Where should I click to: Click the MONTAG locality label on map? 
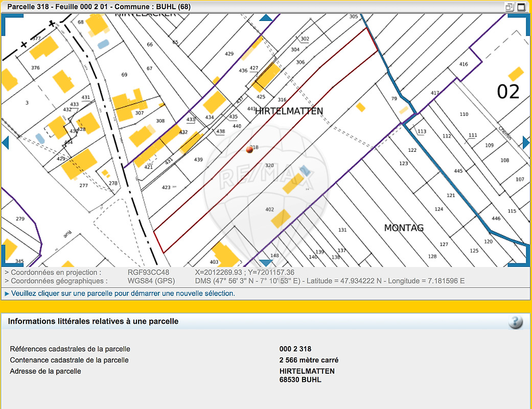coord(404,228)
